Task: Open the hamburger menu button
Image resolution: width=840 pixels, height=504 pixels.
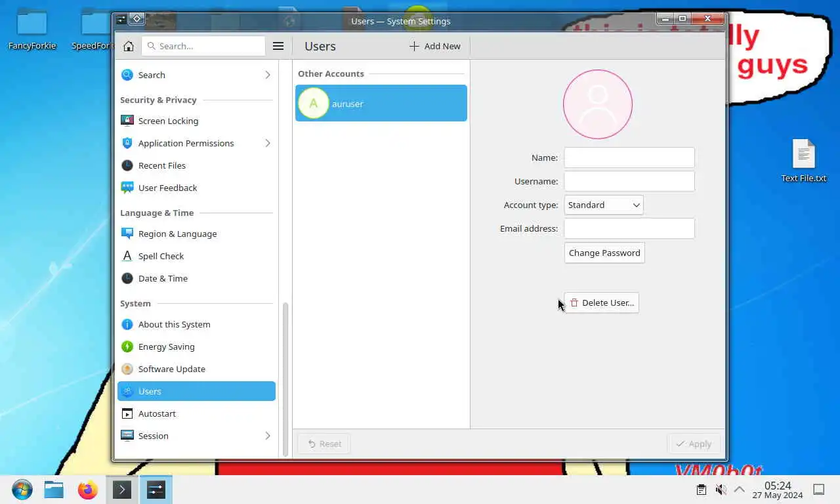Action: pyautogui.click(x=278, y=46)
